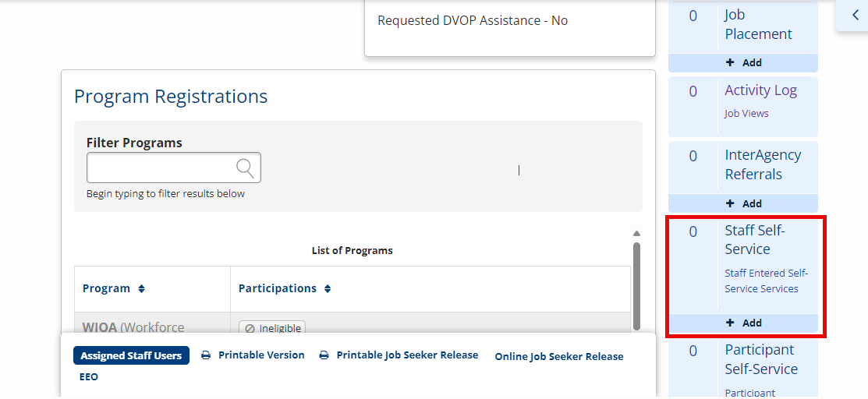Sort Participations column with arrows icon
Viewport: 868px width, 399px height.
328,289
